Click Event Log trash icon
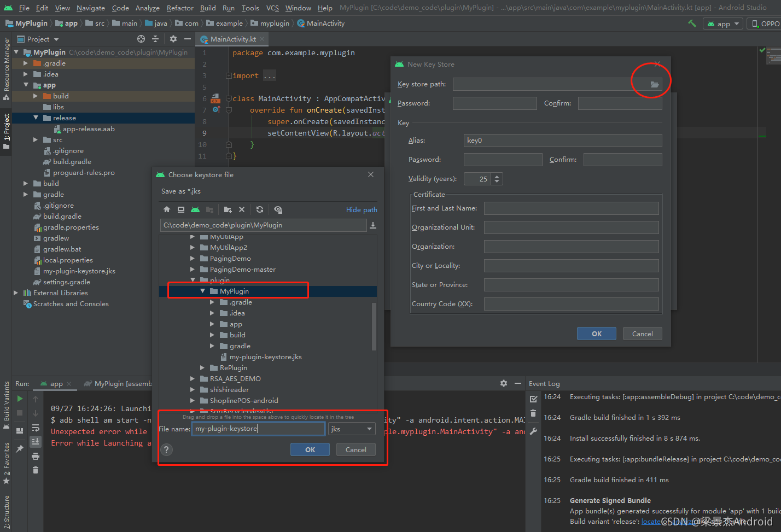The height and width of the screenshot is (532, 781). coord(534,413)
